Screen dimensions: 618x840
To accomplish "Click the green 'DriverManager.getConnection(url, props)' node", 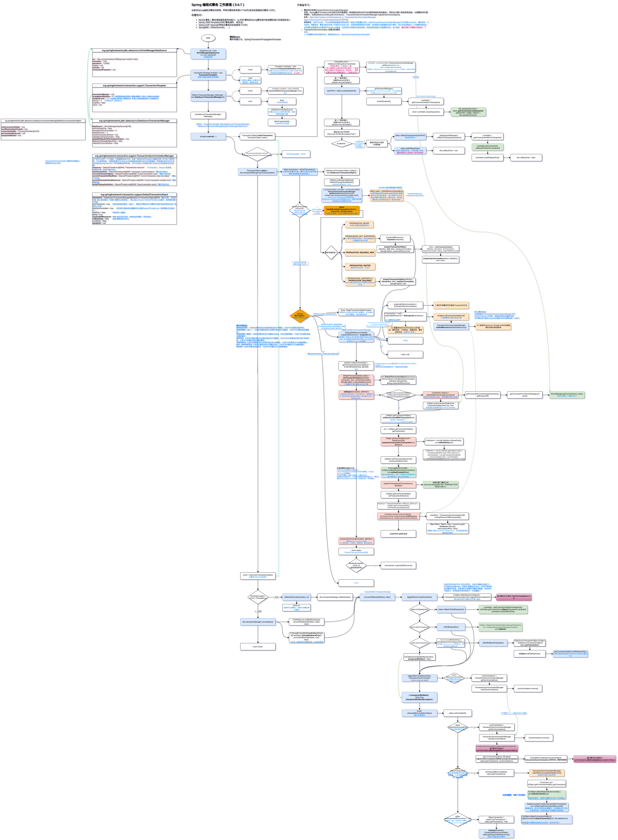I will click(x=567, y=395).
